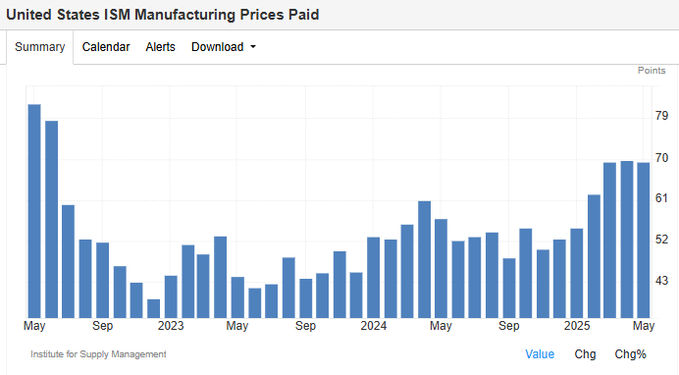This screenshot has width=679, height=375.
Task: Select the Value chart mode
Action: 540,354
